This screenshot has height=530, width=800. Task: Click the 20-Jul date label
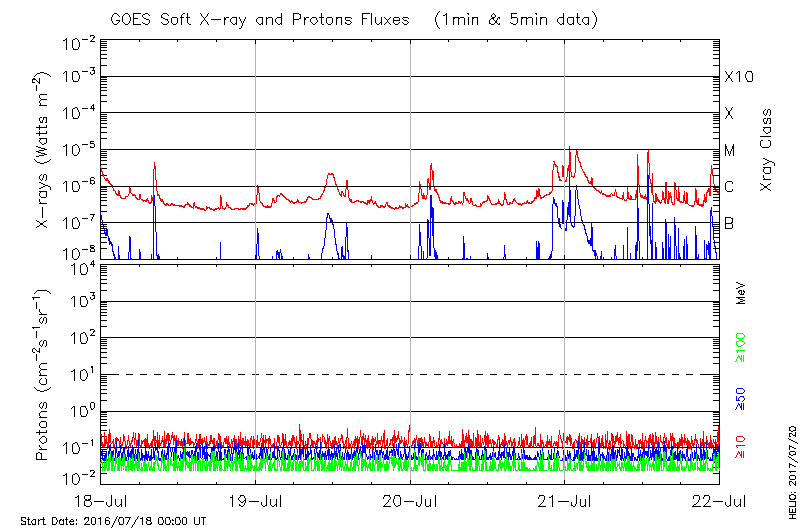coord(410,499)
